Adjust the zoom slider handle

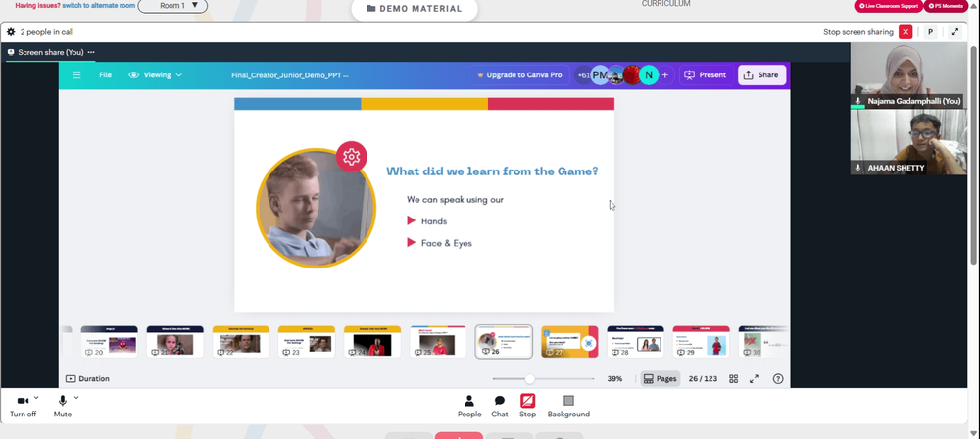(529, 379)
